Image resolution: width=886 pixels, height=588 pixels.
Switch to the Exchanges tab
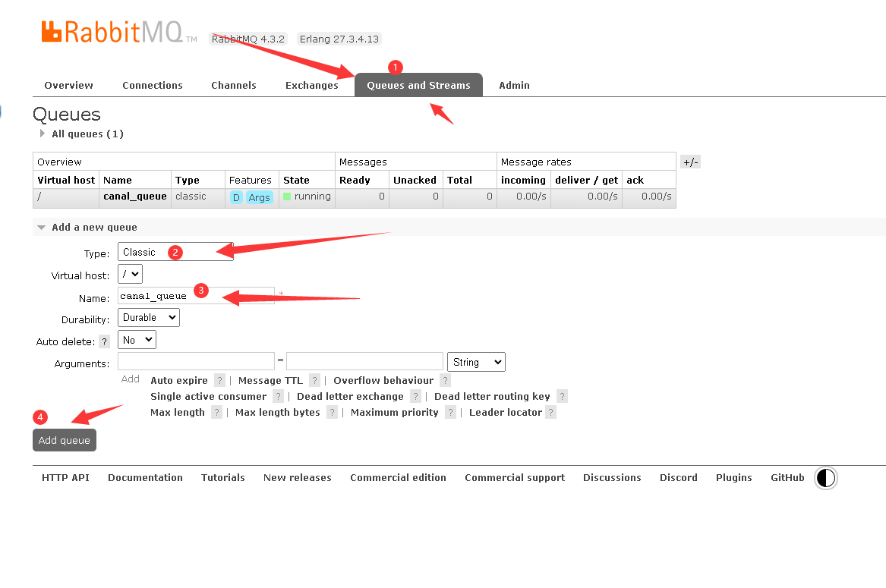(312, 85)
